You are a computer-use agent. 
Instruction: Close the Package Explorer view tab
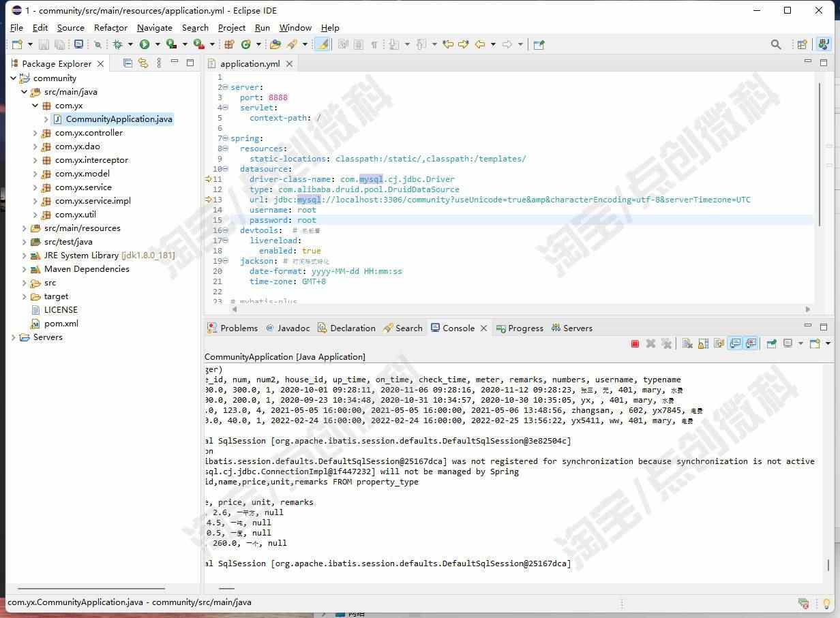[101, 63]
